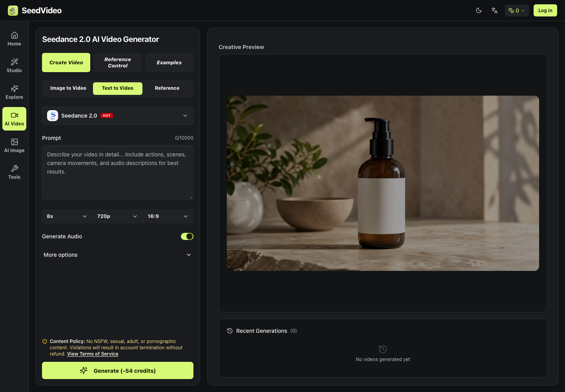Open the 8s duration dropdown

(67, 216)
